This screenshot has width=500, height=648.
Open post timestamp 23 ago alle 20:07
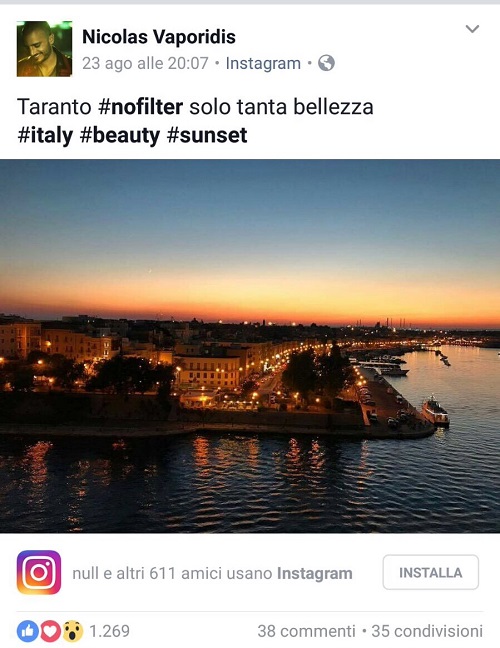pyautogui.click(x=145, y=63)
